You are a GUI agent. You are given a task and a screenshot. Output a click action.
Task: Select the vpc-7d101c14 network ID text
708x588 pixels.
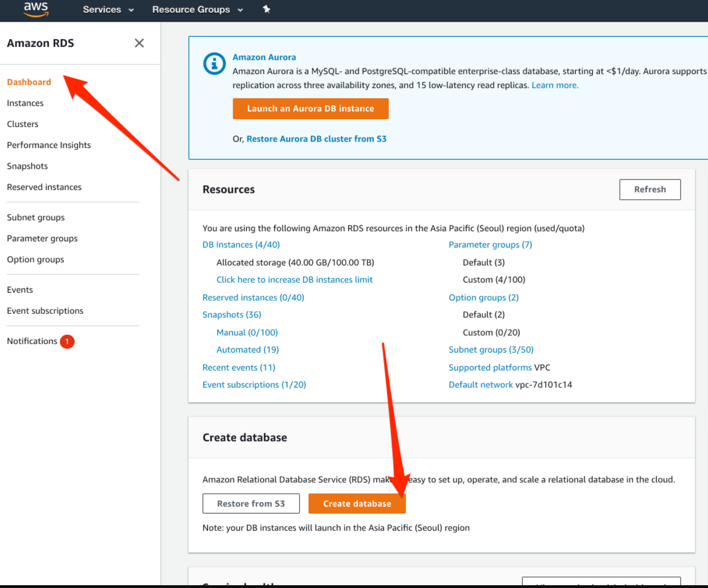coord(544,385)
